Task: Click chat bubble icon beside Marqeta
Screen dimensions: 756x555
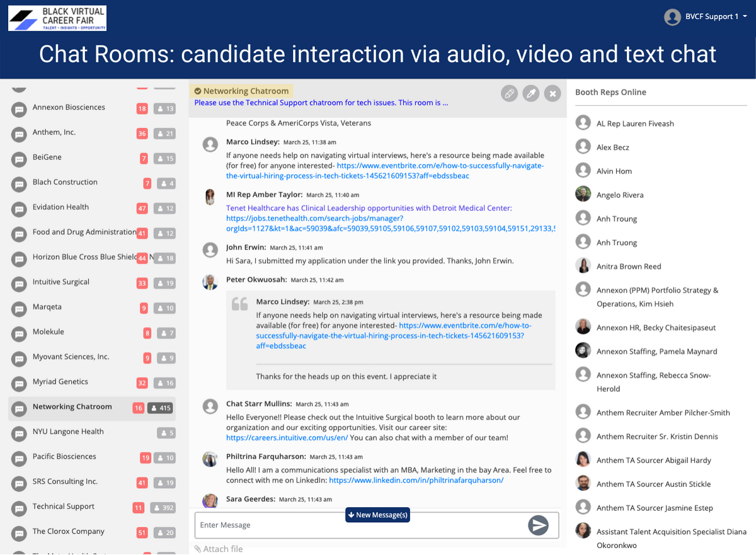Action: coord(20,309)
